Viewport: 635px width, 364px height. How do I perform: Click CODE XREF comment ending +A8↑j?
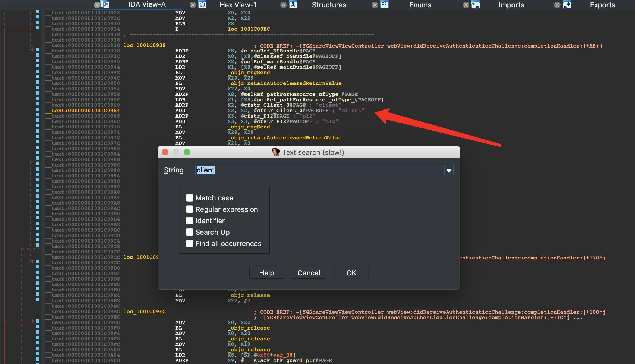pos(428,46)
